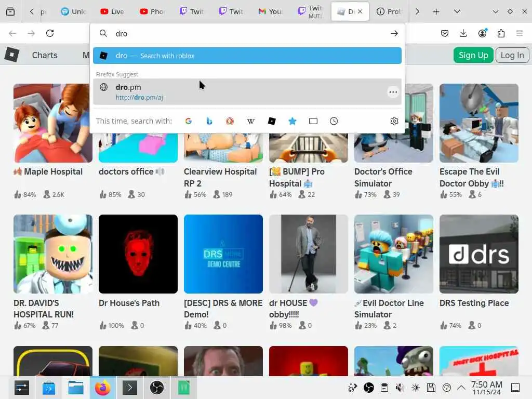Open Dr House's Path thumbnail

pos(138,254)
